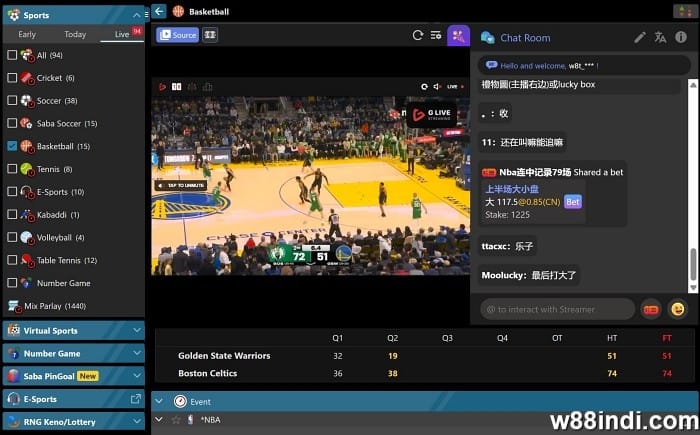Select the Saba Soccer (15) checkbox

point(12,123)
